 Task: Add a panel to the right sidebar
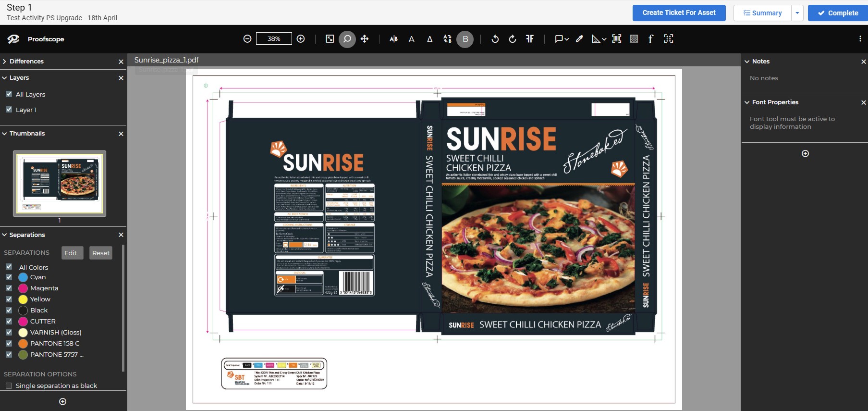[x=806, y=153]
